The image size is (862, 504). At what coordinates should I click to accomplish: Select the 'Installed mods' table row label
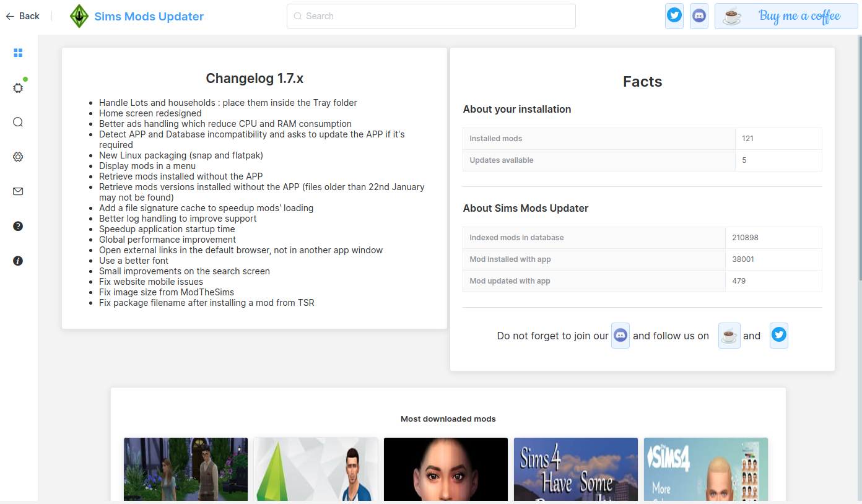496,139
